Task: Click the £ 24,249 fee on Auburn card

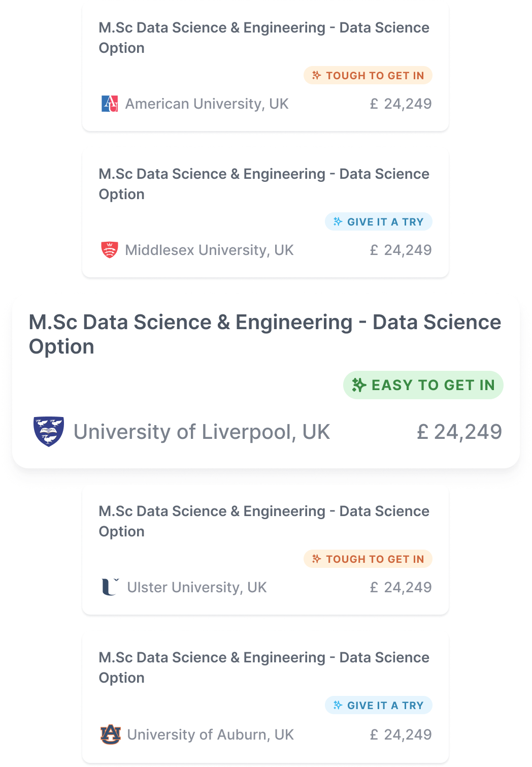Action: (x=401, y=734)
